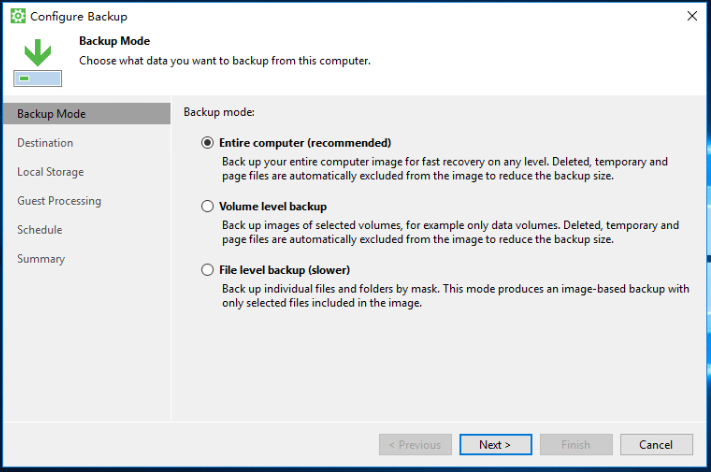Click the greyed-out Finish button

pos(576,444)
